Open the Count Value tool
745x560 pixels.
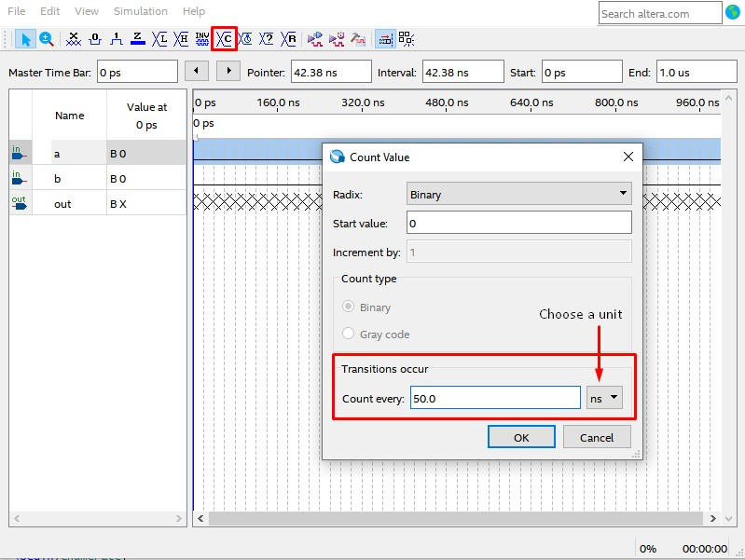pos(224,39)
